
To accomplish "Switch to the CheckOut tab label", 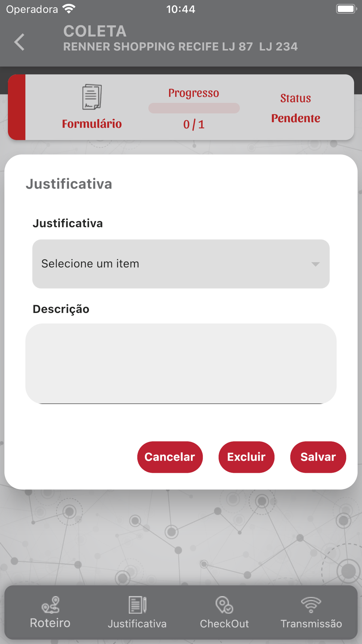I will pos(224,623).
